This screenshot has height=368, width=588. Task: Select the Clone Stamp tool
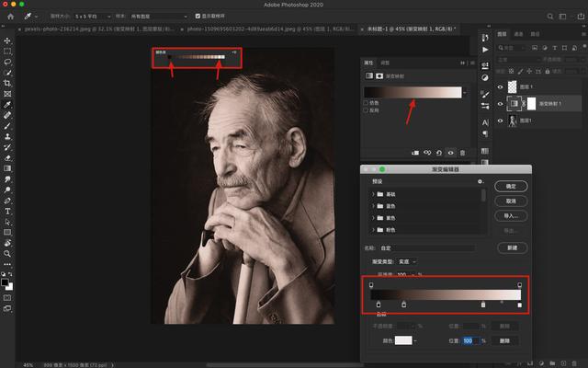coord(7,136)
